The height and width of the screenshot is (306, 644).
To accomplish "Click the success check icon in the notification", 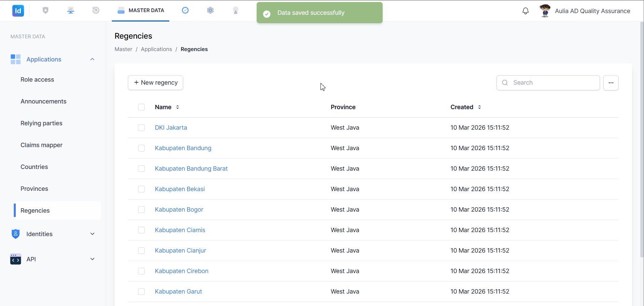I will pyautogui.click(x=267, y=14).
